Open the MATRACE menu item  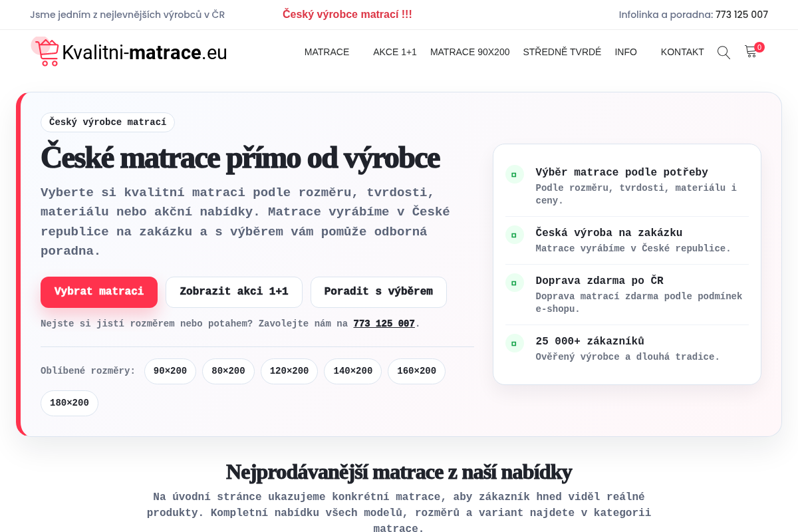point(327,52)
